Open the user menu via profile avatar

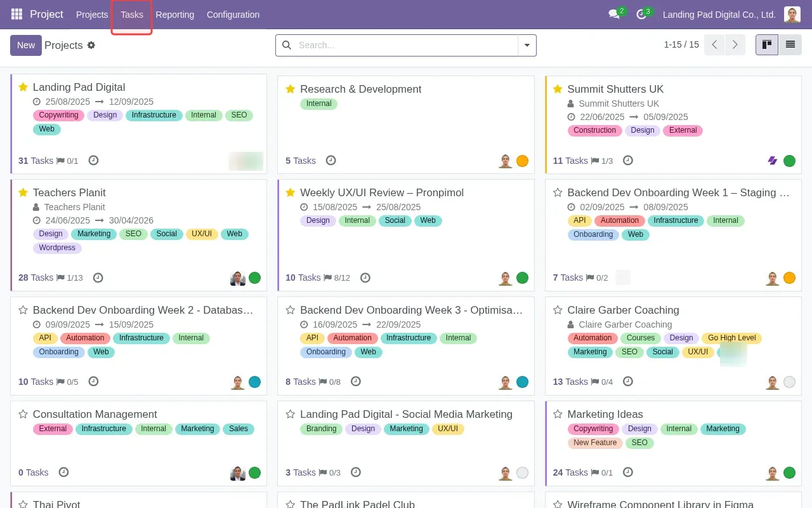point(792,14)
